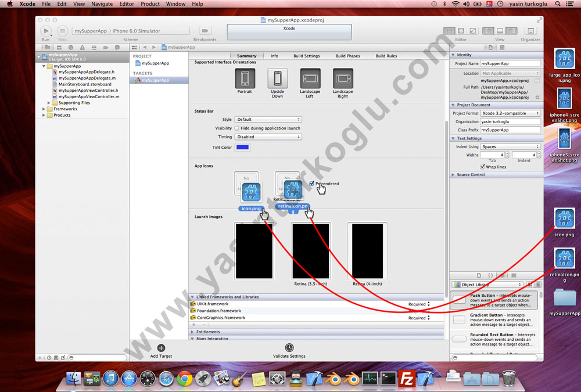Click the blue Tint Color swatch

tap(242, 147)
